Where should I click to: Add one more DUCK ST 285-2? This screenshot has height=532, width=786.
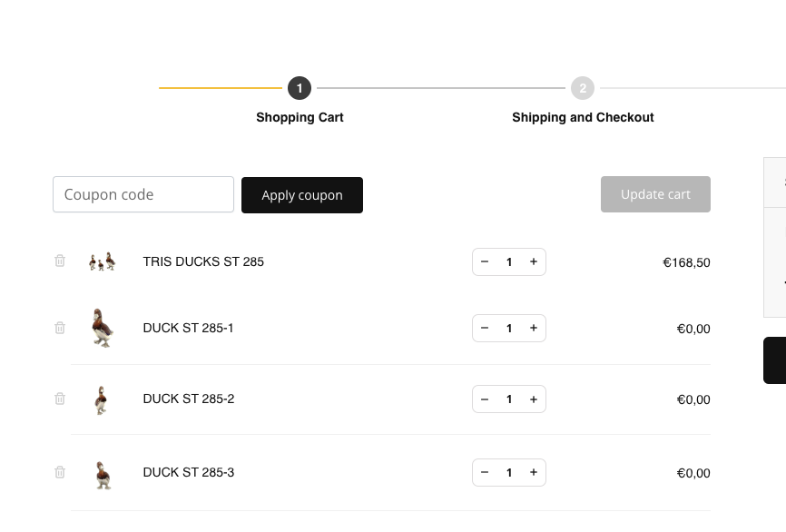(x=534, y=399)
